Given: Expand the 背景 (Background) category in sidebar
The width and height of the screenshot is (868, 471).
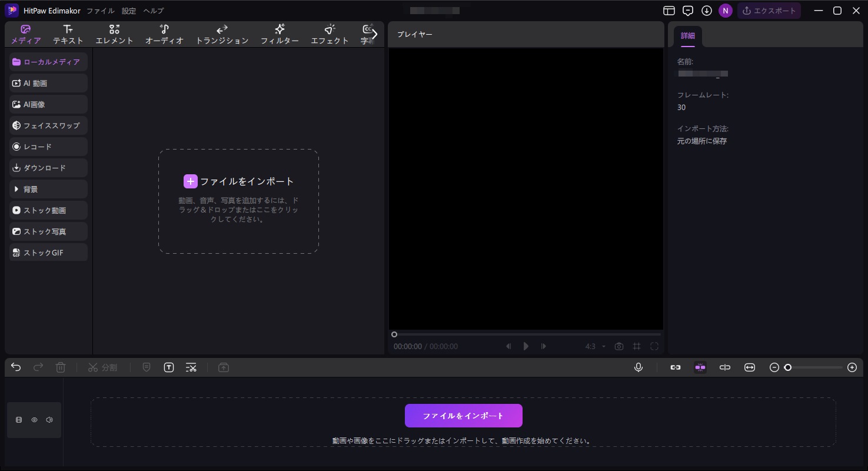Looking at the screenshot, I should tap(30, 189).
